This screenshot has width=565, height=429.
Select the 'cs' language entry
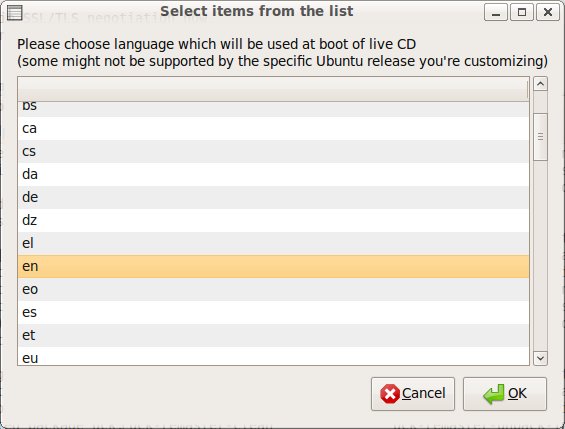pos(273,152)
